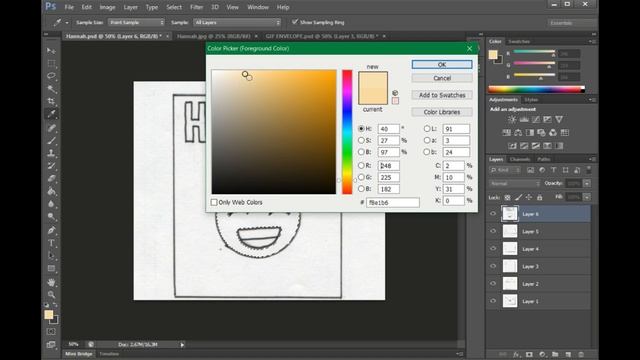Select the Zoom tool
Viewport: 640px width, 360px height.
pyautogui.click(x=51, y=294)
